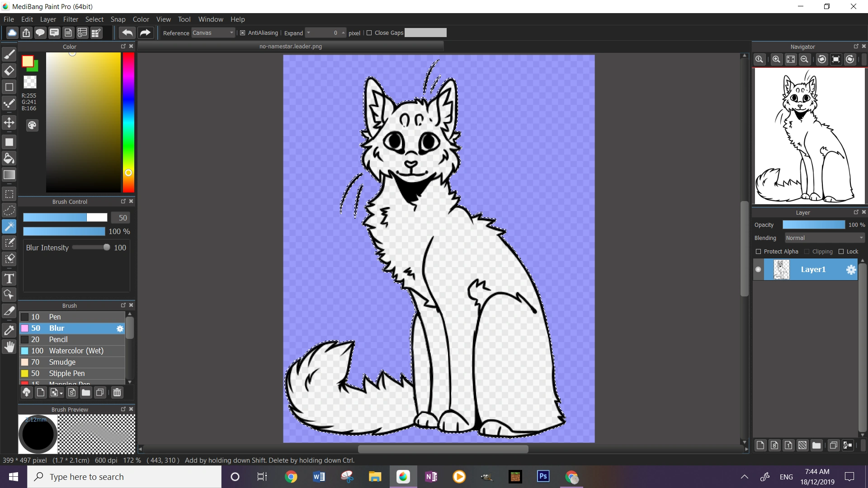Image resolution: width=868 pixels, height=488 pixels.
Task: Choose the Text tool
Action: 9,278
